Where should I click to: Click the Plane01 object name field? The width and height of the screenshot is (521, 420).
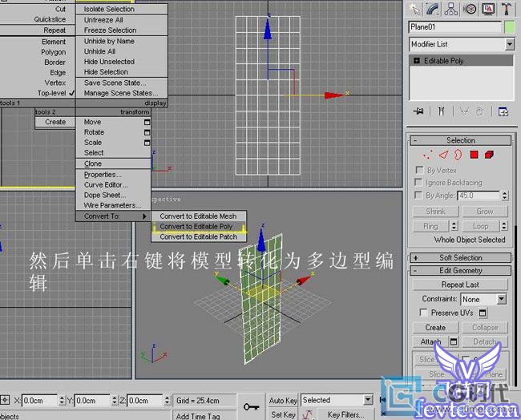[x=454, y=27]
